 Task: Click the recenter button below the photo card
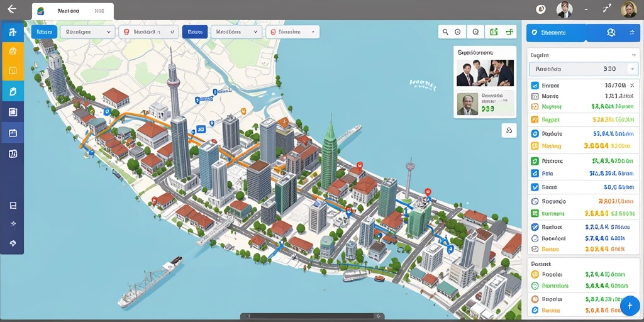509,131
